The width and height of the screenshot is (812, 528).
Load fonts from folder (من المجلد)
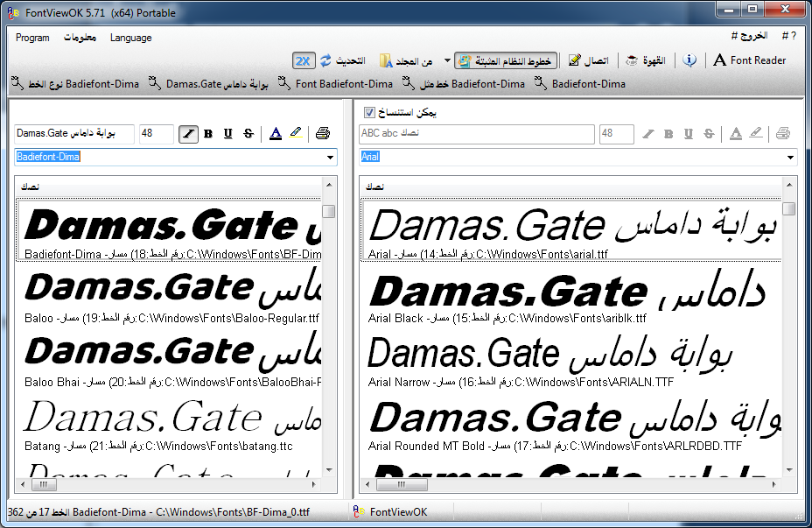(407, 60)
